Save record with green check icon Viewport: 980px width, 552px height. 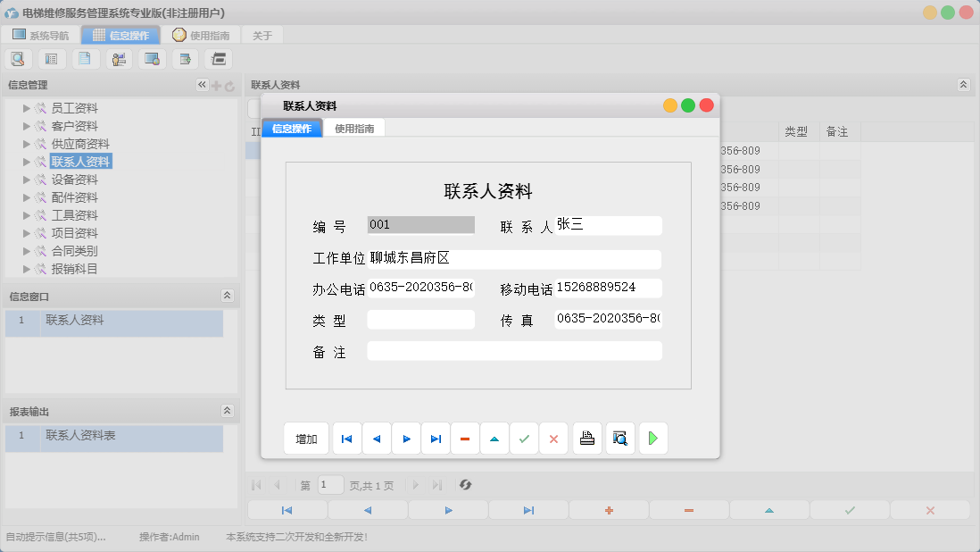tap(524, 438)
